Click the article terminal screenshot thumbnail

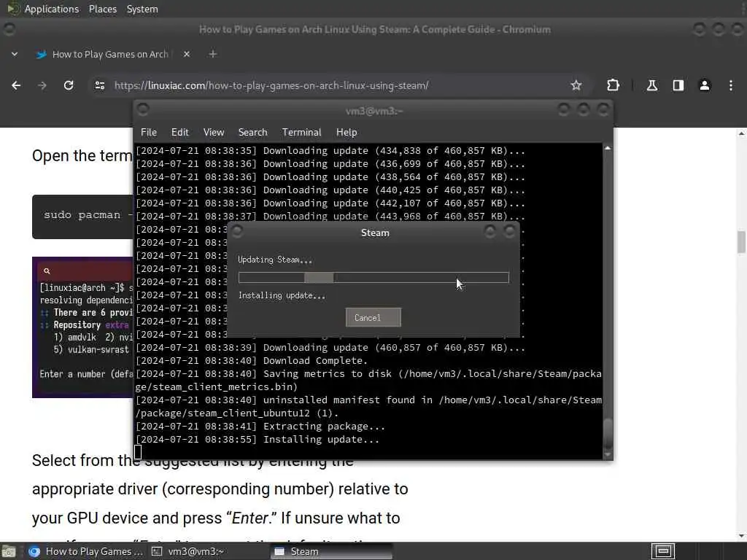83,327
